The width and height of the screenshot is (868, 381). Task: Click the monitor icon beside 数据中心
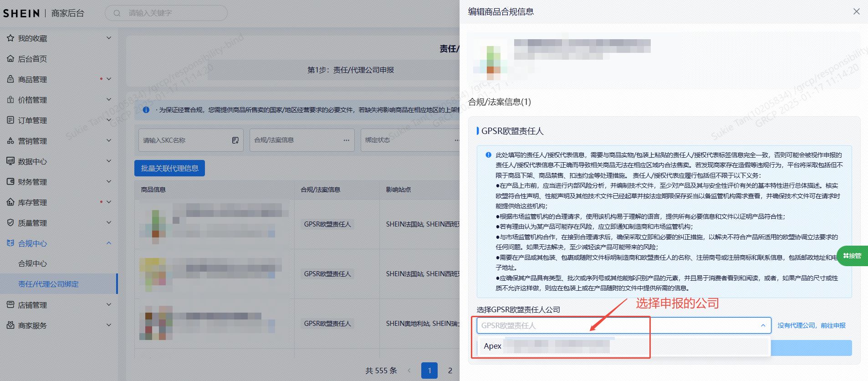(10, 161)
